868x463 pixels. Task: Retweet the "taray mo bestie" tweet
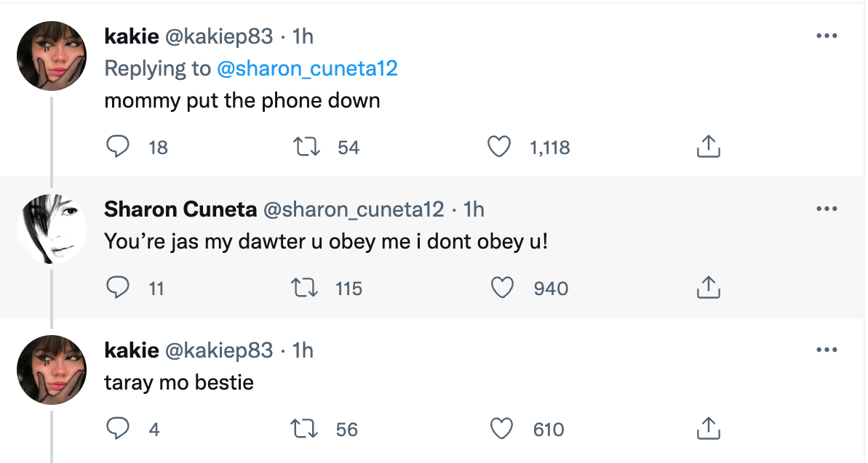pyautogui.click(x=304, y=429)
